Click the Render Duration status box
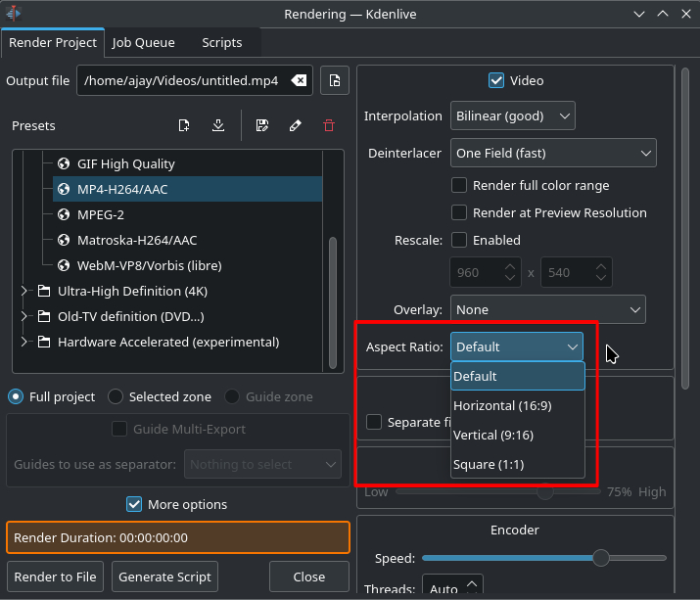 point(178,537)
